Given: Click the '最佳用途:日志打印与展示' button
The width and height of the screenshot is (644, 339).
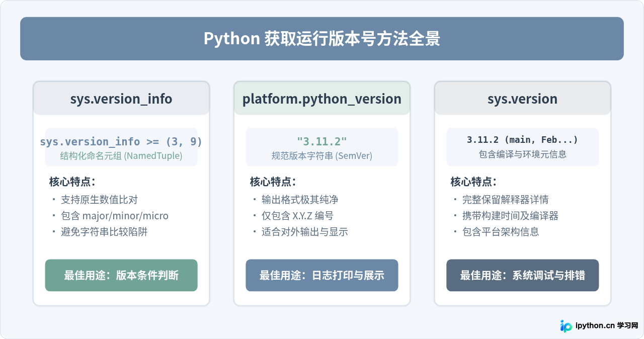Looking at the screenshot, I should pyautogui.click(x=322, y=275).
